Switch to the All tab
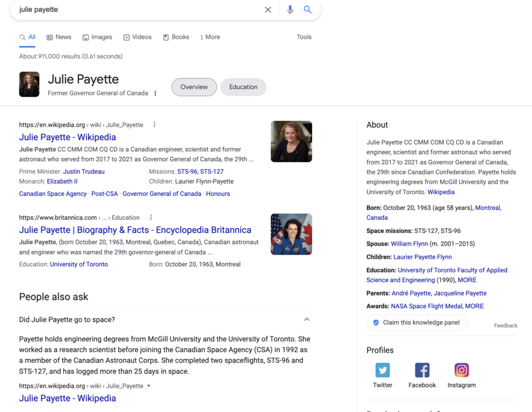Image resolution: width=532 pixels, height=412 pixels. (x=28, y=37)
